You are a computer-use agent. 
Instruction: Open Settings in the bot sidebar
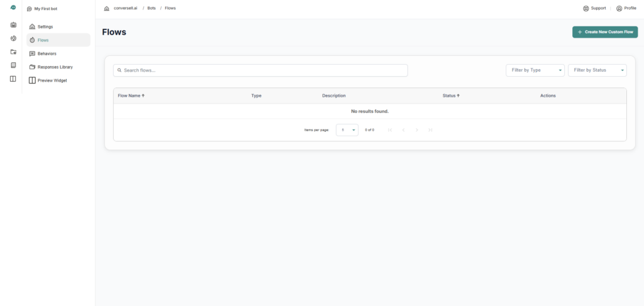click(45, 26)
